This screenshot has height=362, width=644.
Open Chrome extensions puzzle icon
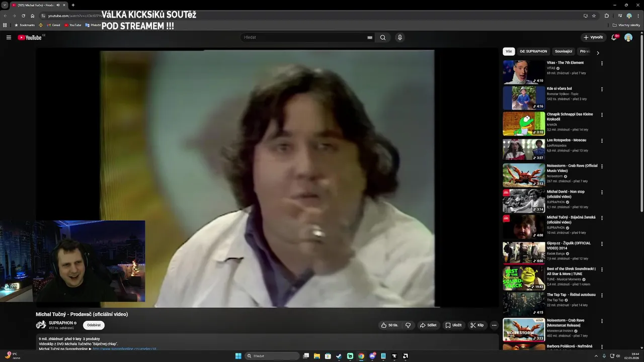tap(607, 16)
